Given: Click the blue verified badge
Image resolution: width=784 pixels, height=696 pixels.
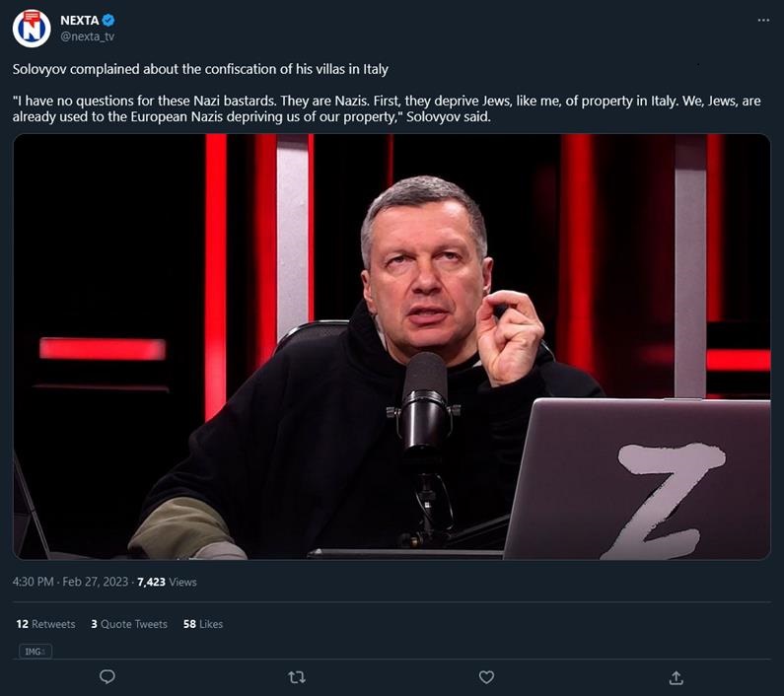Looking at the screenshot, I should tap(109, 20).
